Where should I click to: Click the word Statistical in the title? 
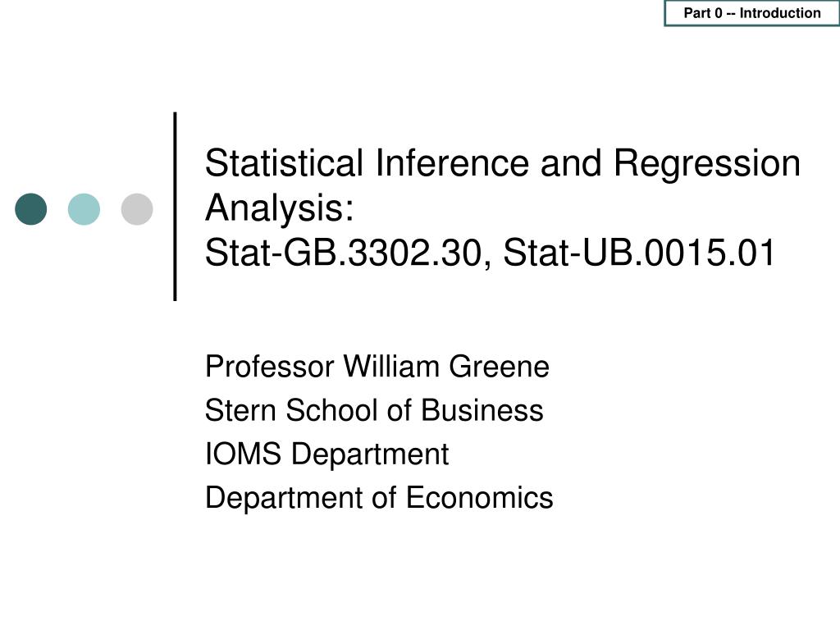[284, 163]
